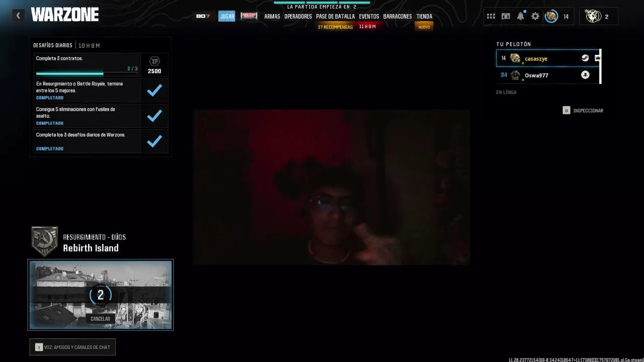
Task: Select squad member casaszye
Action: pos(548,58)
